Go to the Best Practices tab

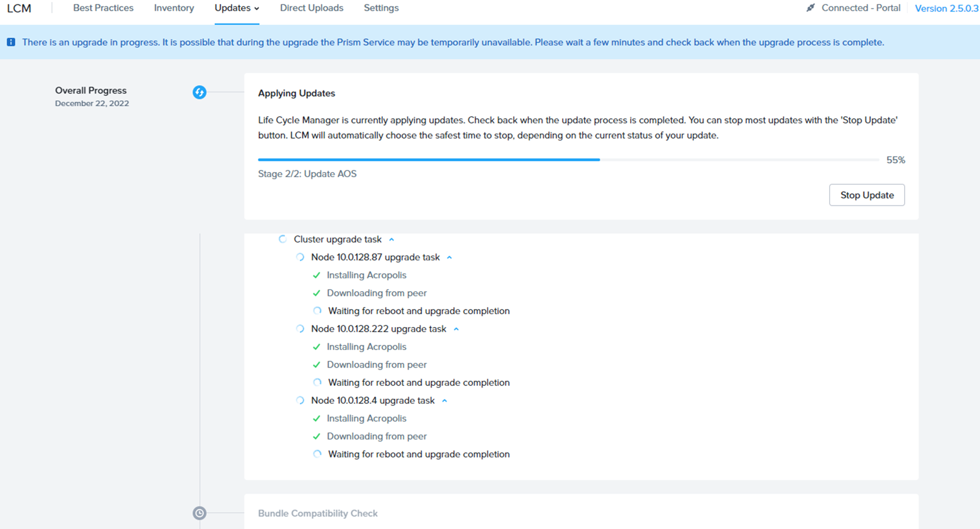coord(103,8)
